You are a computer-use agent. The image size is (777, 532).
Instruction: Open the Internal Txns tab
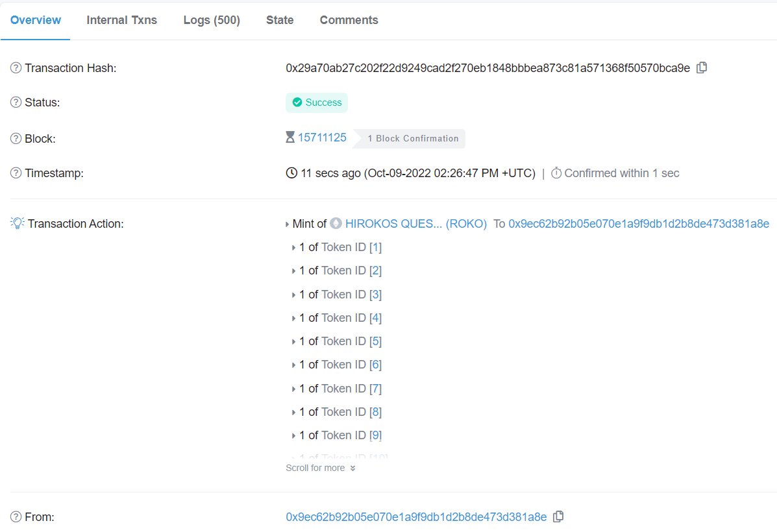[122, 20]
